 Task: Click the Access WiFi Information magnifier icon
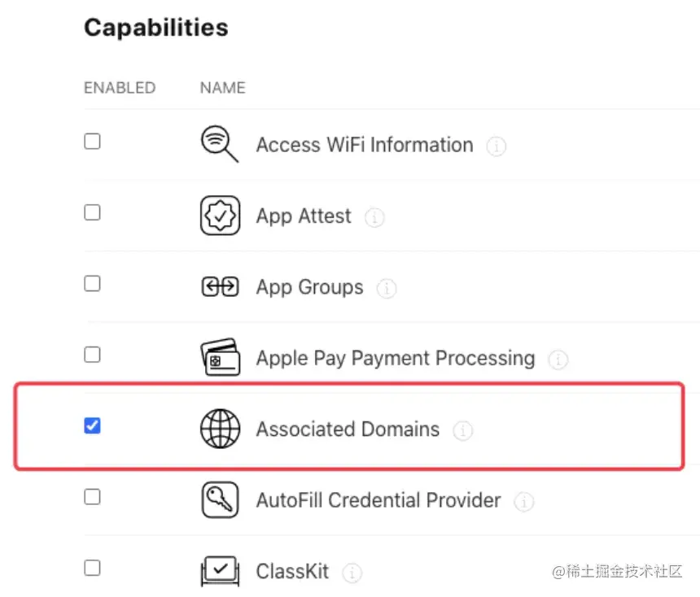pos(219,145)
